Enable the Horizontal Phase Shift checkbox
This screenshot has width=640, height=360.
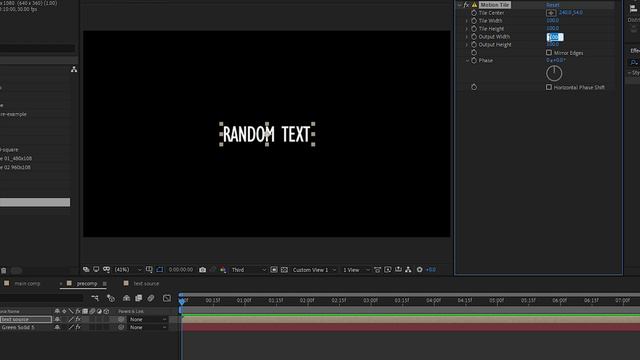click(549, 87)
